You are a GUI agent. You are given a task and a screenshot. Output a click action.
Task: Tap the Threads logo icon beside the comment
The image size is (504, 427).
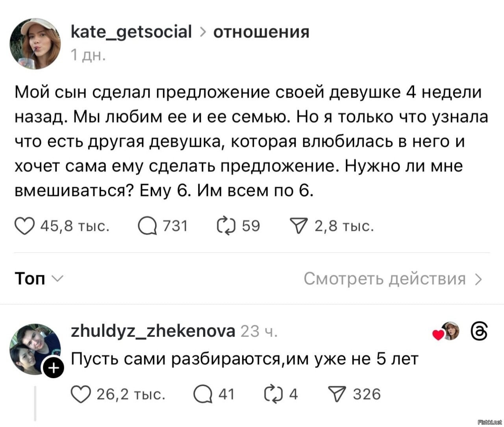479,331
